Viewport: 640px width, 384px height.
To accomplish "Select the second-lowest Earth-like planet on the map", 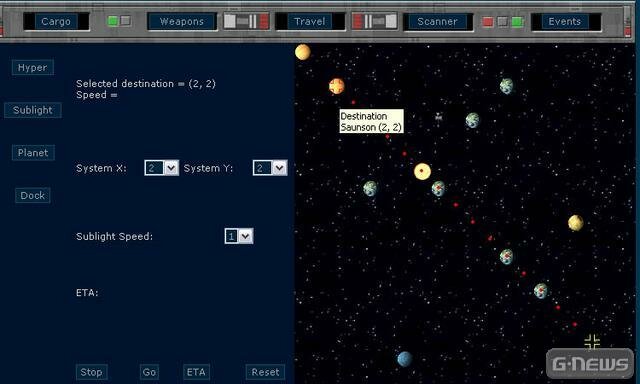I will (507, 257).
